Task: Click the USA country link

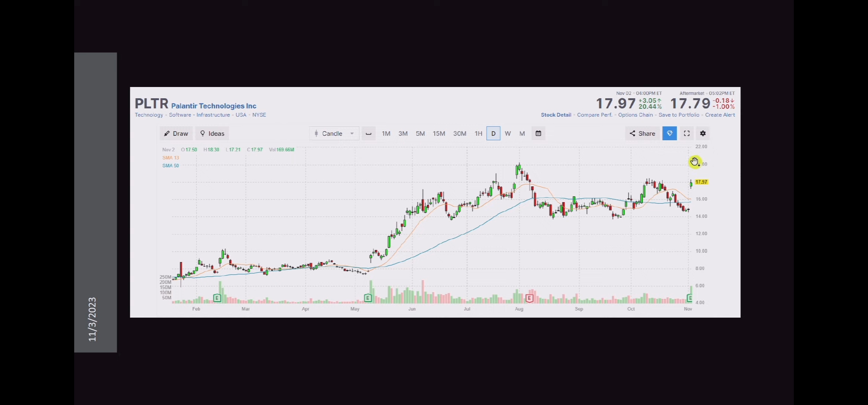Action: point(241,115)
